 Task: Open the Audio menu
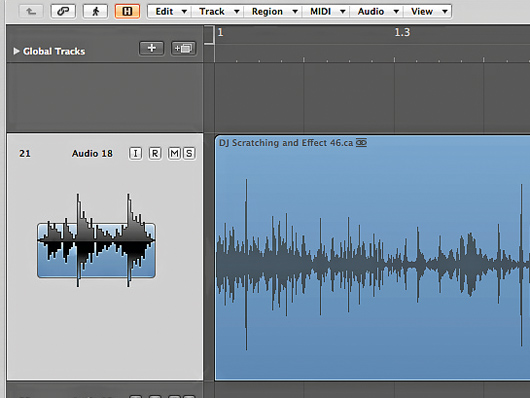tap(377, 11)
